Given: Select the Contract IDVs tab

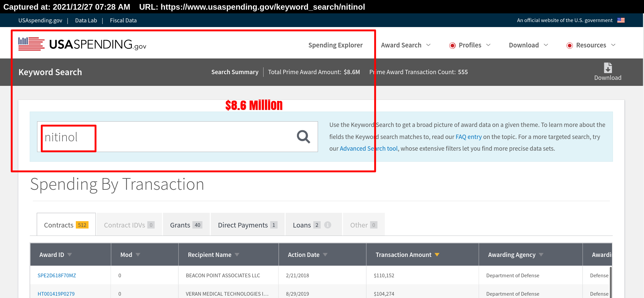Looking at the screenshot, I should click(129, 225).
